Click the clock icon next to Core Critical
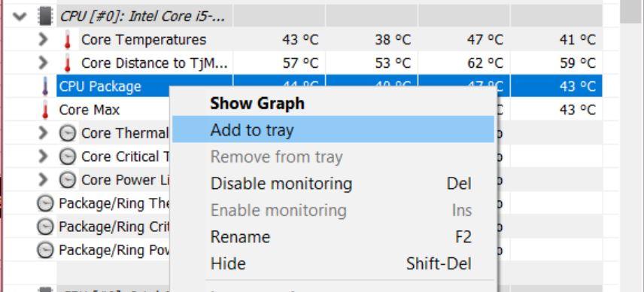The image size is (644, 292). tap(68, 157)
